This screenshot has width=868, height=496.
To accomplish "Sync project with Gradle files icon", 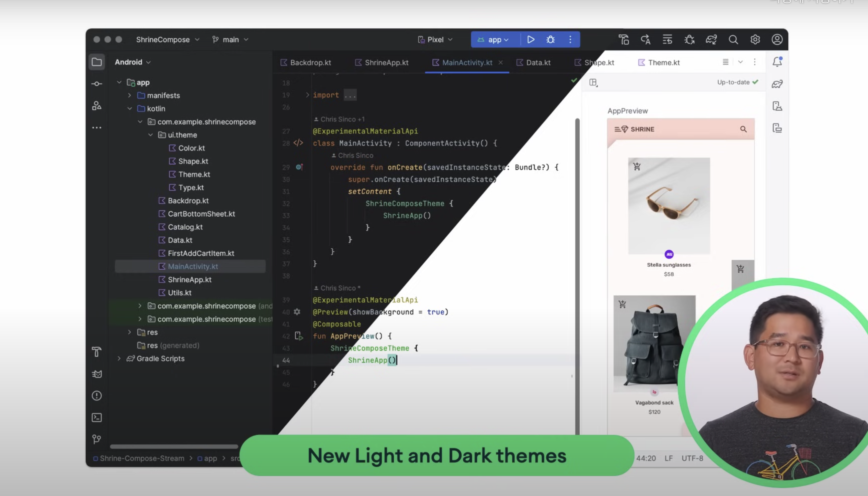I will (x=711, y=39).
